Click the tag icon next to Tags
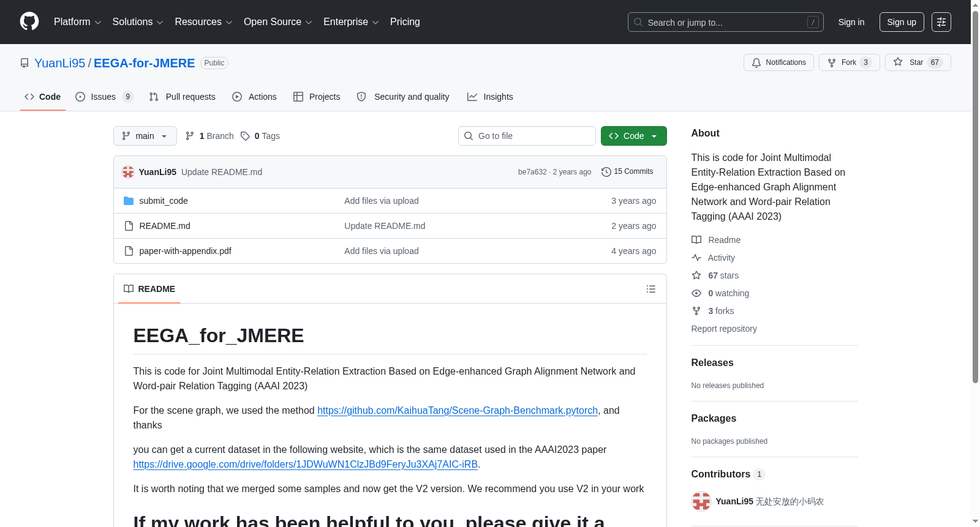This screenshot has height=527, width=980. (x=245, y=136)
